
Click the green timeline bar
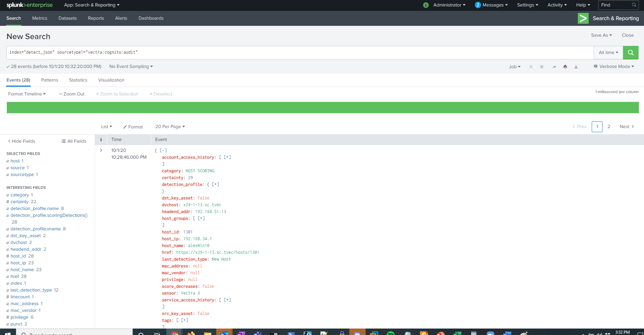point(323,107)
